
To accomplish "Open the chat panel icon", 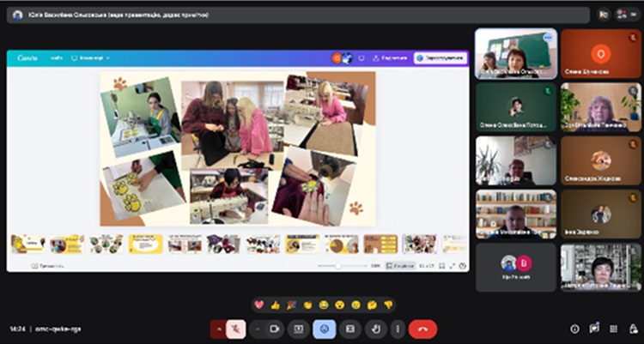I will click(593, 329).
